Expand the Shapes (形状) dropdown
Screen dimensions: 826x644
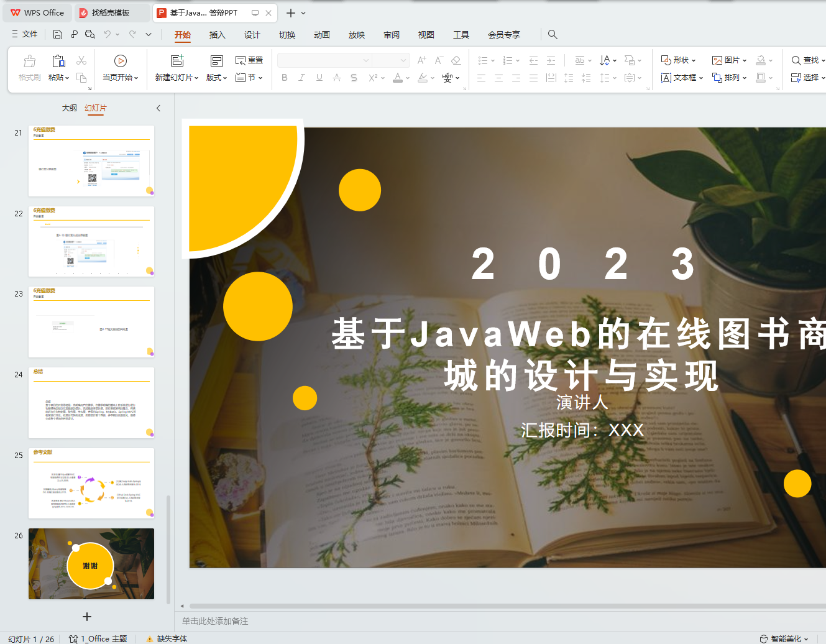pyautogui.click(x=694, y=60)
